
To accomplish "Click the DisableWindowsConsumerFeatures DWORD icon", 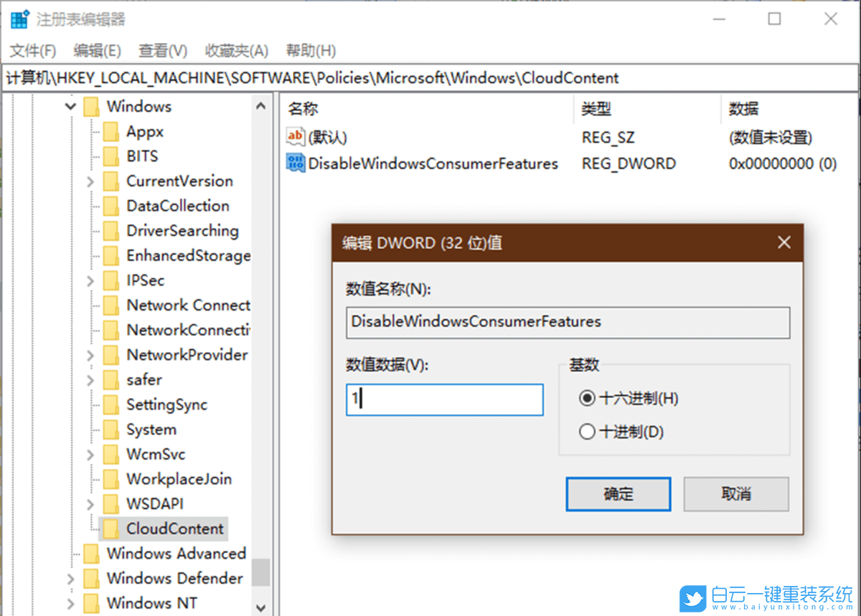I will [x=296, y=163].
